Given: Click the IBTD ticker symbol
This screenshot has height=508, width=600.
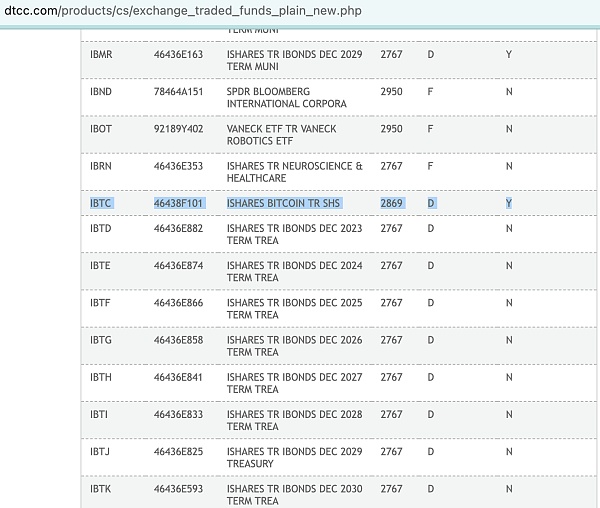Looking at the screenshot, I should pos(101,228).
